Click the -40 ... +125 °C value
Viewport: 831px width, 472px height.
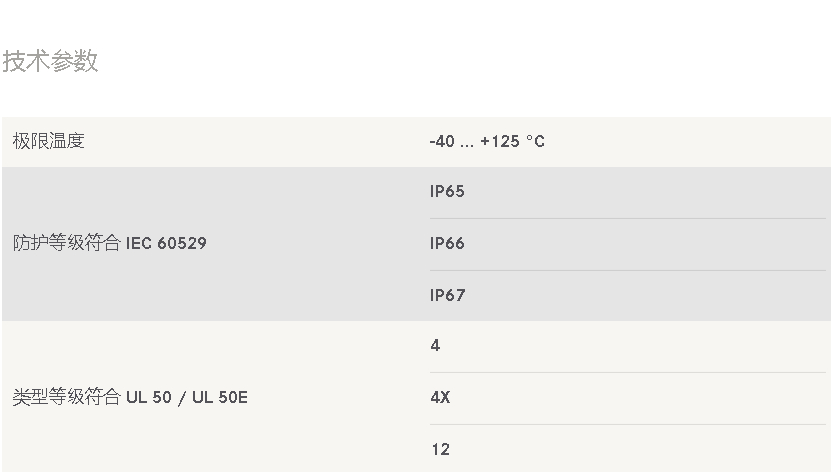click(x=487, y=141)
